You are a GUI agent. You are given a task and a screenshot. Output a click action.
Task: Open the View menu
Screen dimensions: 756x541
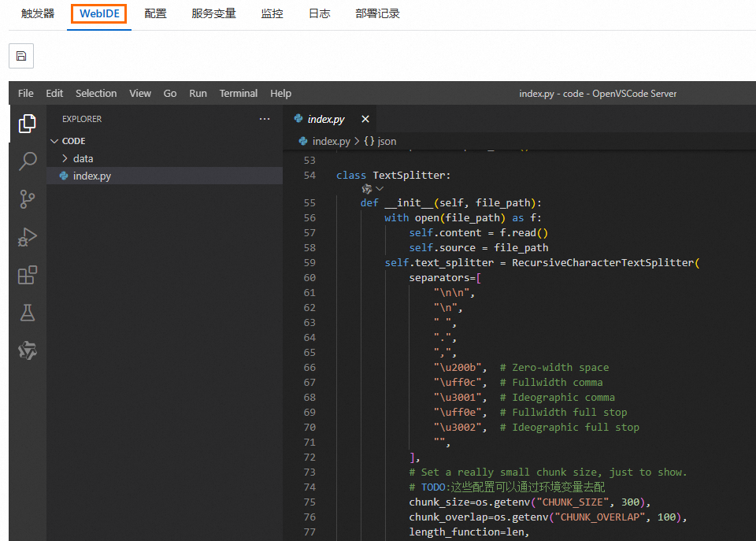[x=140, y=93]
